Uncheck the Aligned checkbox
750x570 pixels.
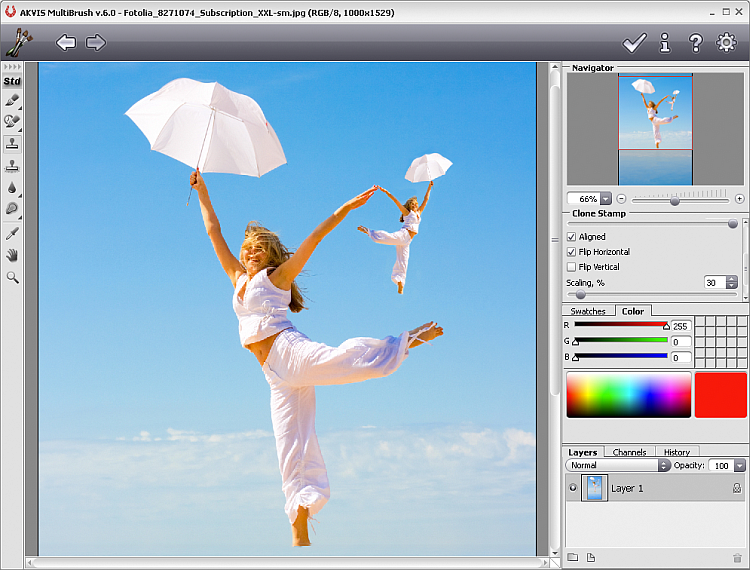[572, 237]
